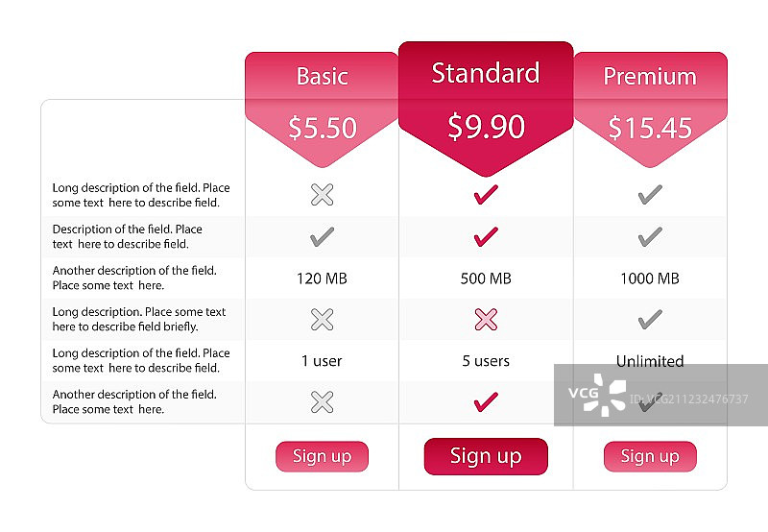Click the $5.50 Basic price
The height and width of the screenshot is (532, 768).
[x=323, y=128]
